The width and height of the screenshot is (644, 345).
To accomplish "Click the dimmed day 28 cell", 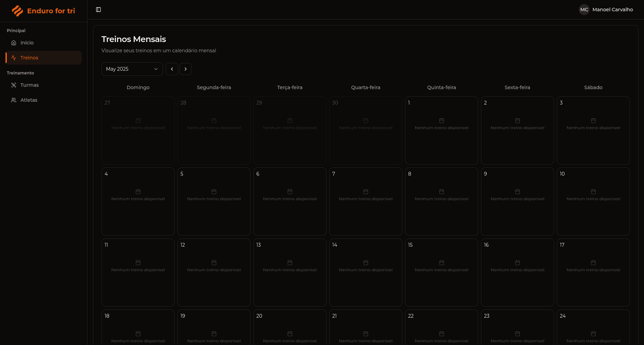I will [x=214, y=130].
